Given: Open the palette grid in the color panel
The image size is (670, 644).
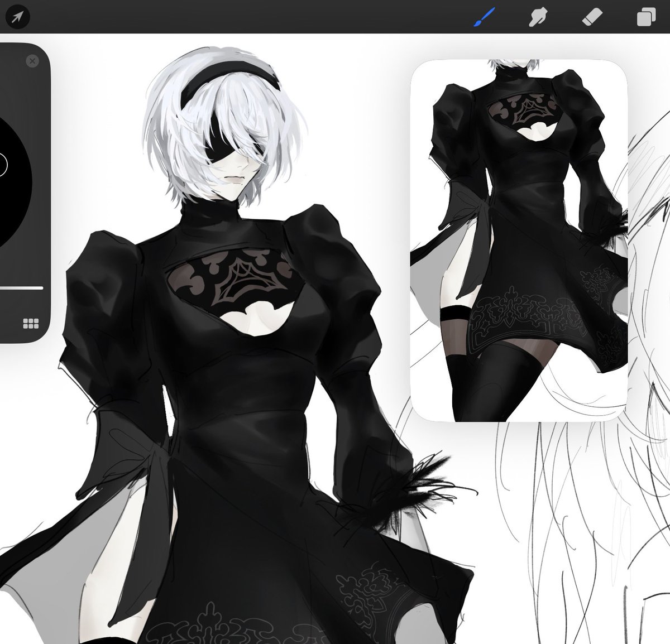Looking at the screenshot, I should [30, 324].
